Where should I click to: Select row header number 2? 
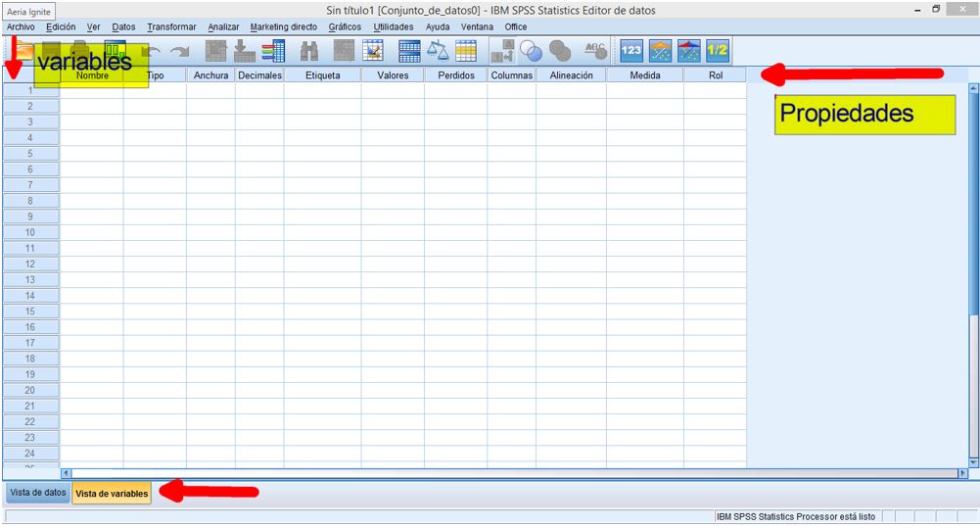(x=30, y=107)
